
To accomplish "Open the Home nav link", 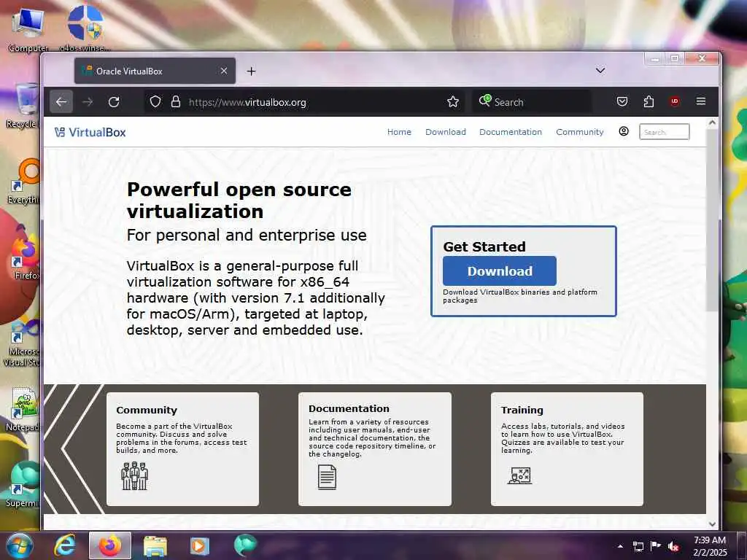I will pos(399,132).
